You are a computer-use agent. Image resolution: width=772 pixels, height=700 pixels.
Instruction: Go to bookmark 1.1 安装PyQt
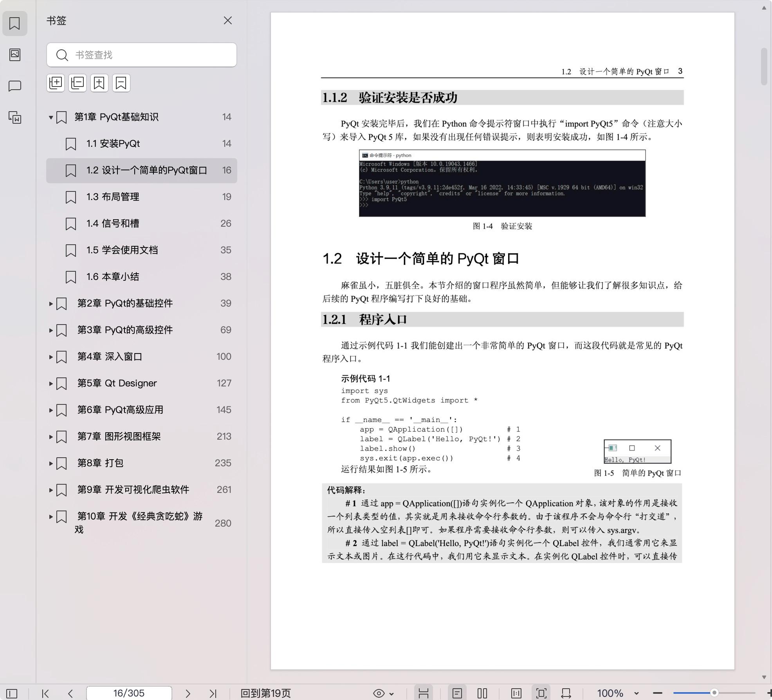(142, 144)
